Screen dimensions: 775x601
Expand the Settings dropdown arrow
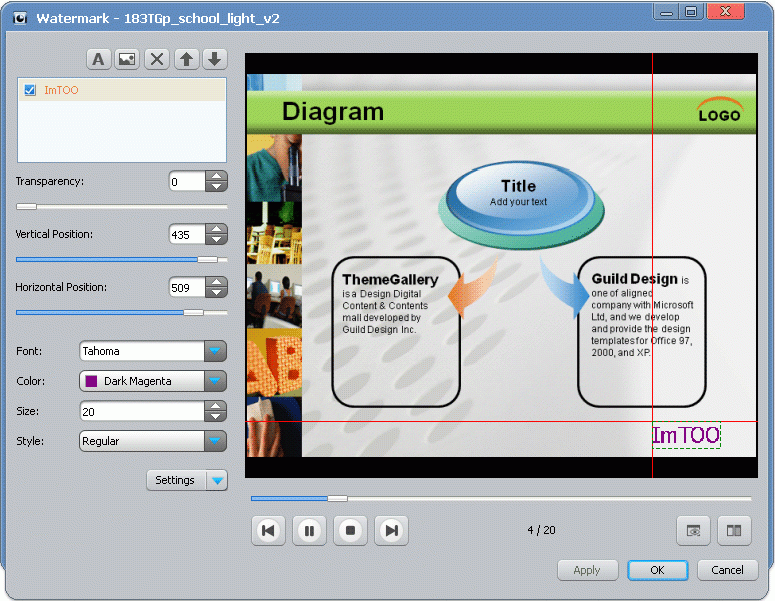pos(217,480)
